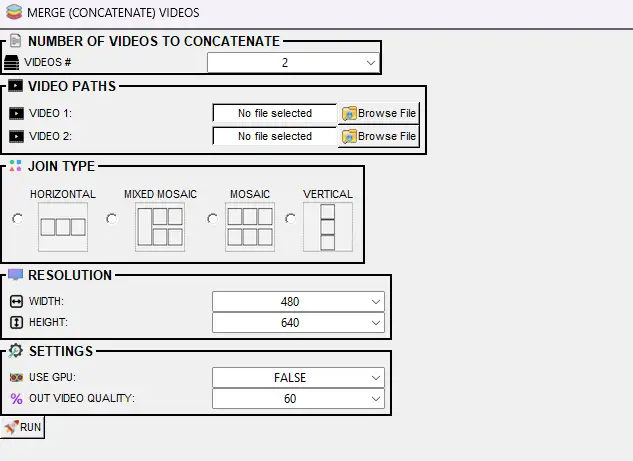Select the HORIZONTAL join type radio button

coord(18,219)
